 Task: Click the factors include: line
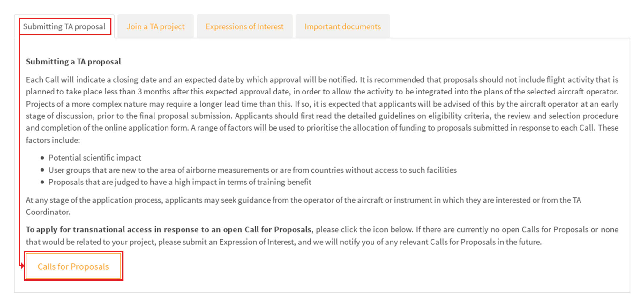click(53, 140)
